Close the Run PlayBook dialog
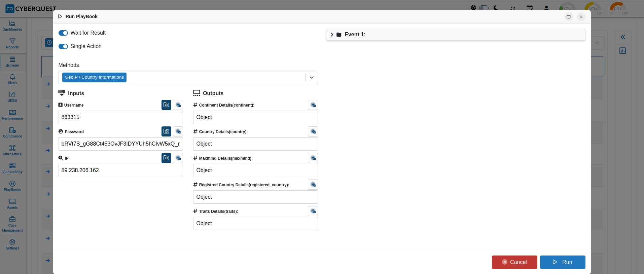The image size is (644, 274). (581, 17)
